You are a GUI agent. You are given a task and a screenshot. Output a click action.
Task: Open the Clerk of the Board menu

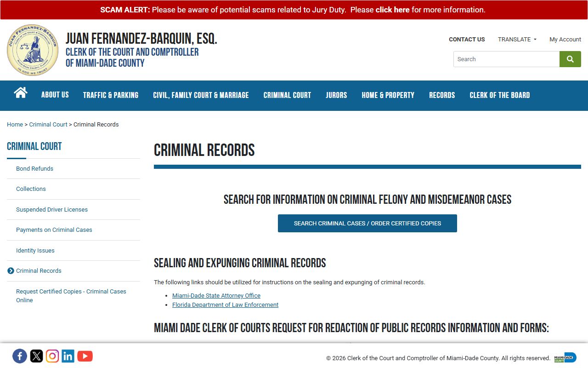pos(500,95)
